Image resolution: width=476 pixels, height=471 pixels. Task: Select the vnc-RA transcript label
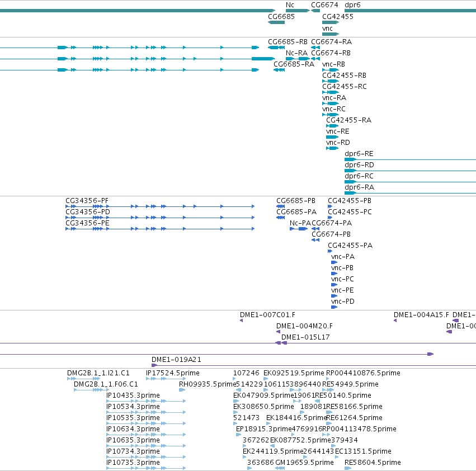coord(334,98)
